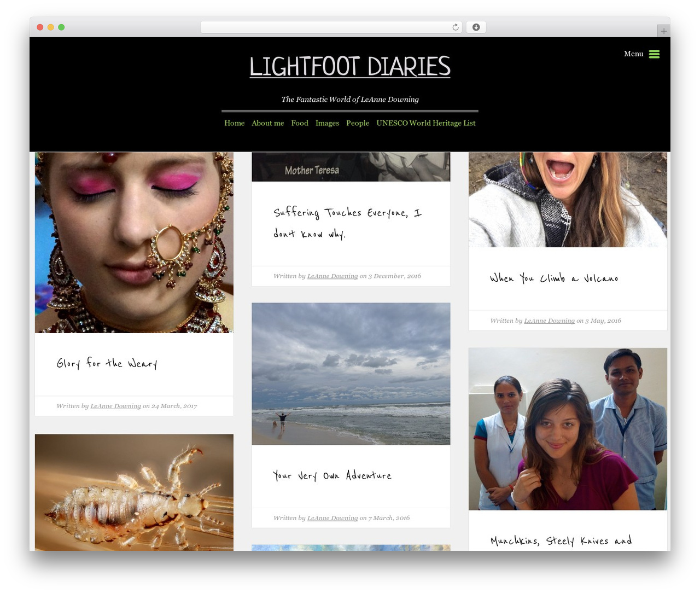Image resolution: width=700 pixels, height=593 pixels.
Task: Open the Images section
Action: (x=327, y=123)
